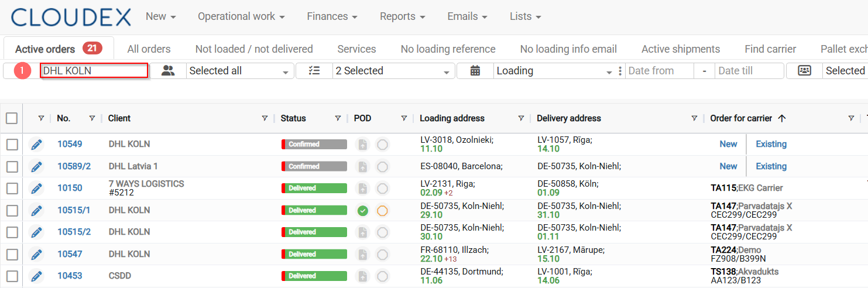Expand the Loading date type dropdown
The height and width of the screenshot is (288, 868).
point(554,71)
